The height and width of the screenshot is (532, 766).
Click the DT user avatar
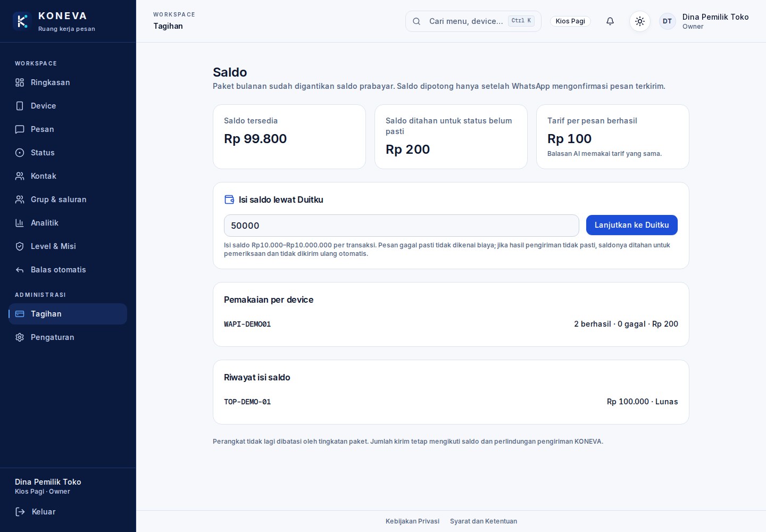[667, 21]
